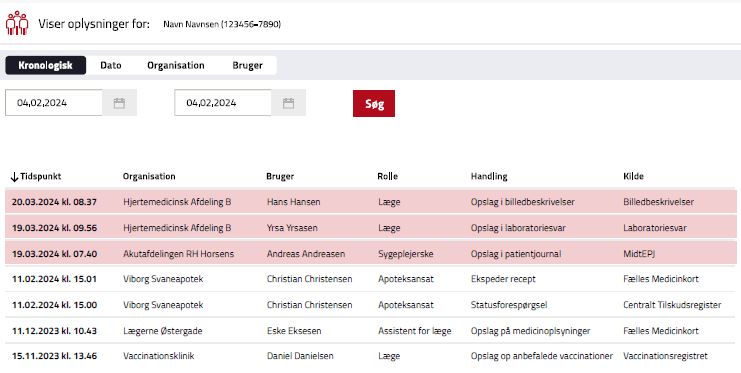This screenshot has width=741, height=373.
Task: Focus the second date input field
Action: [223, 103]
